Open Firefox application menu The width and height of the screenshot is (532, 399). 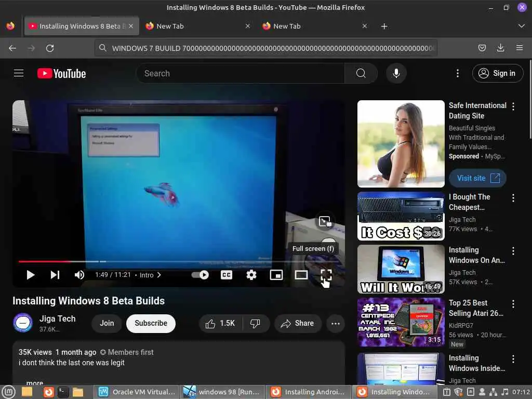[x=520, y=48]
